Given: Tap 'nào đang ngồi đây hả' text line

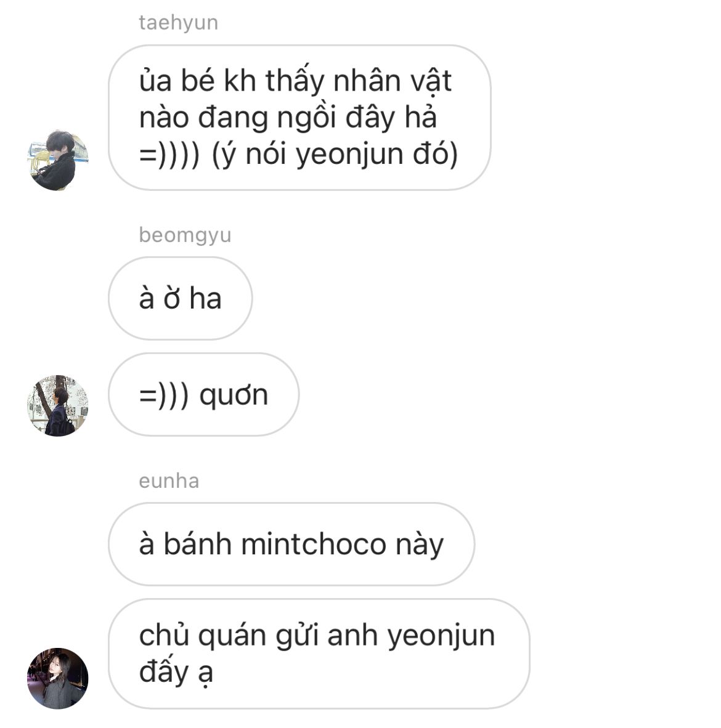Looking at the screenshot, I should point(288,118).
